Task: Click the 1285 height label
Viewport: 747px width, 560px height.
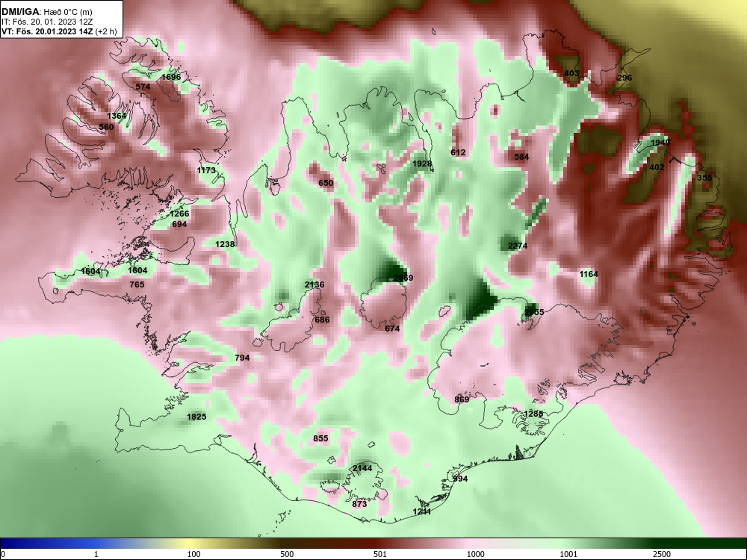Action: tap(533, 414)
